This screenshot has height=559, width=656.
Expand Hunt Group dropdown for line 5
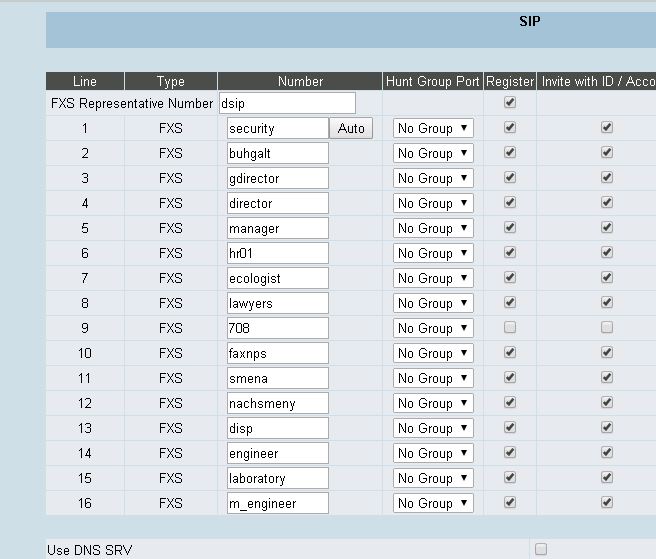[x=432, y=228]
